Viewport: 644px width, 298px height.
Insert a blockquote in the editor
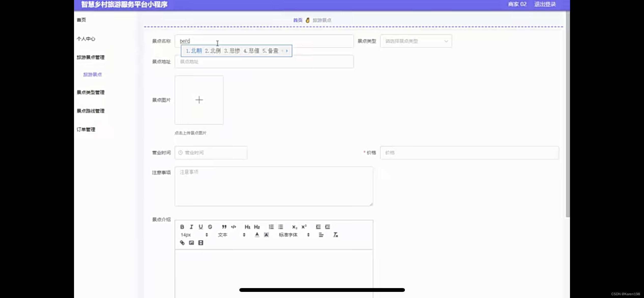(224, 227)
